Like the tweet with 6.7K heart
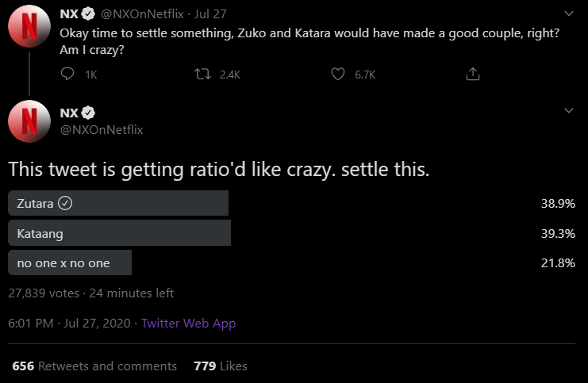The width and height of the screenshot is (588, 383). coord(338,74)
